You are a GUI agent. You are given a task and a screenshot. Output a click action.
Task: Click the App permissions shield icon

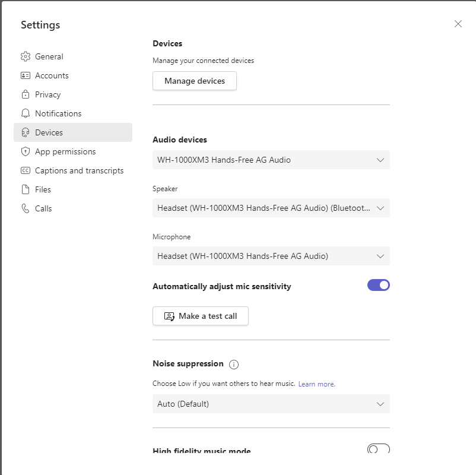click(x=25, y=151)
